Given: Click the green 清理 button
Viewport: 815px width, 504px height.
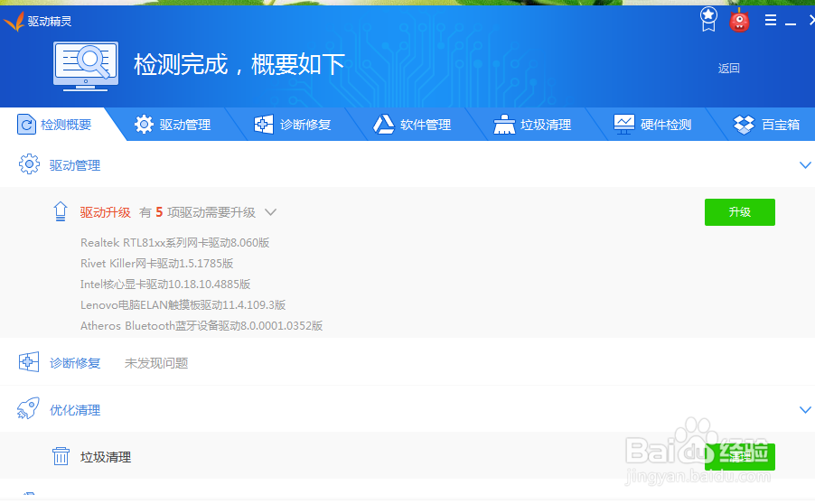Looking at the screenshot, I should (x=740, y=457).
